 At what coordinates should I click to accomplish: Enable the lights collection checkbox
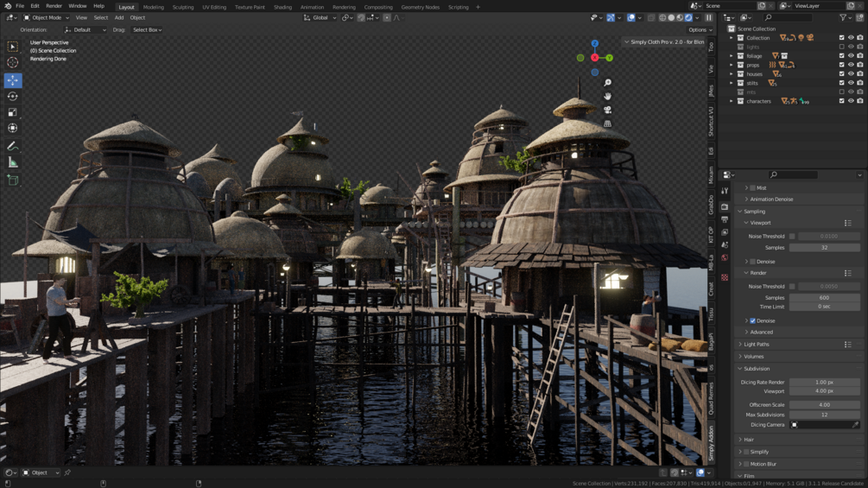pos(841,47)
